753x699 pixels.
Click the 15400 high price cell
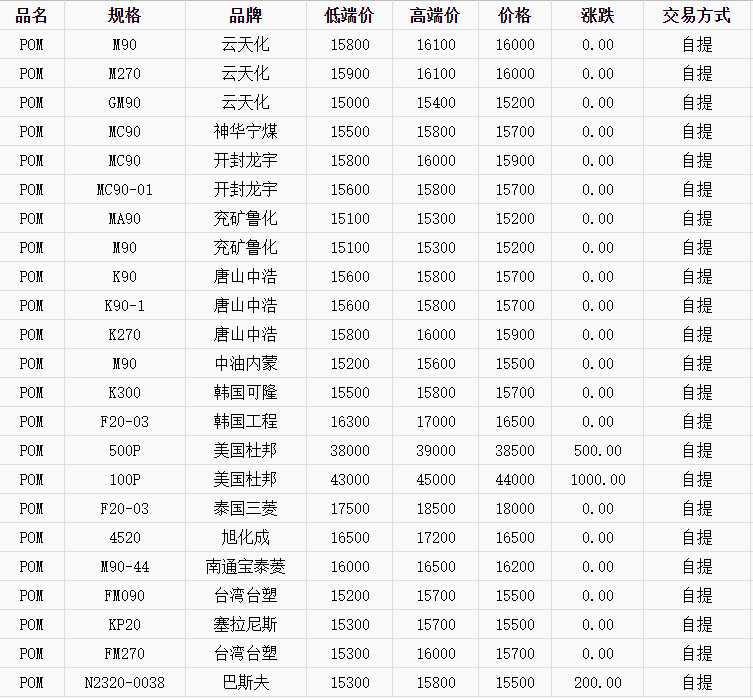pyautogui.click(x=436, y=103)
